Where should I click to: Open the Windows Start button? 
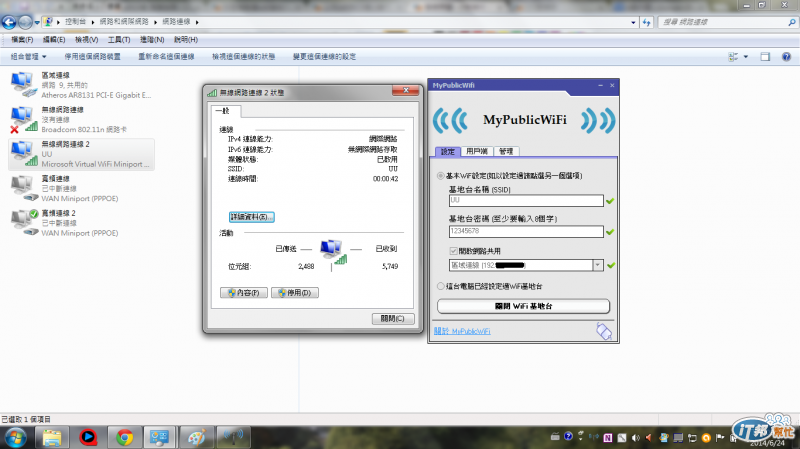(x=15, y=437)
